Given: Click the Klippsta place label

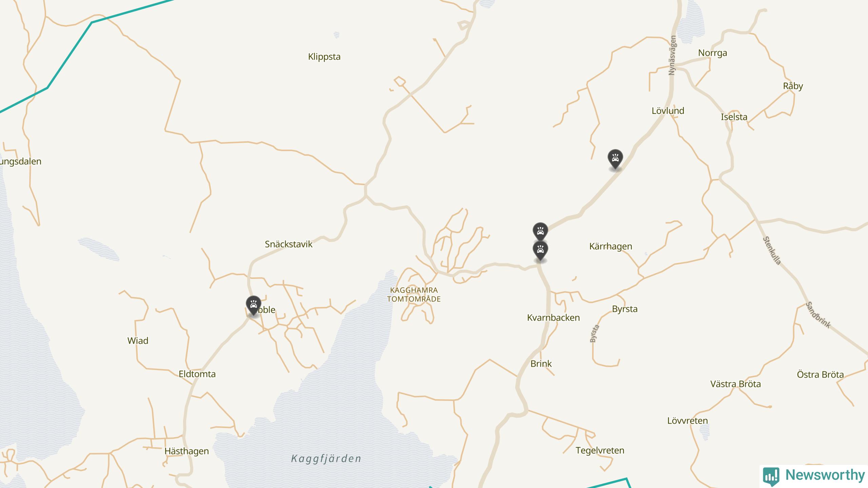Looking at the screenshot, I should (324, 57).
